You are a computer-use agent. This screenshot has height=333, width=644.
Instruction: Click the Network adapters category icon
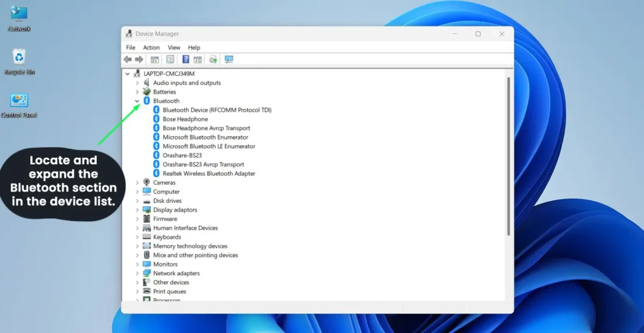[147, 273]
